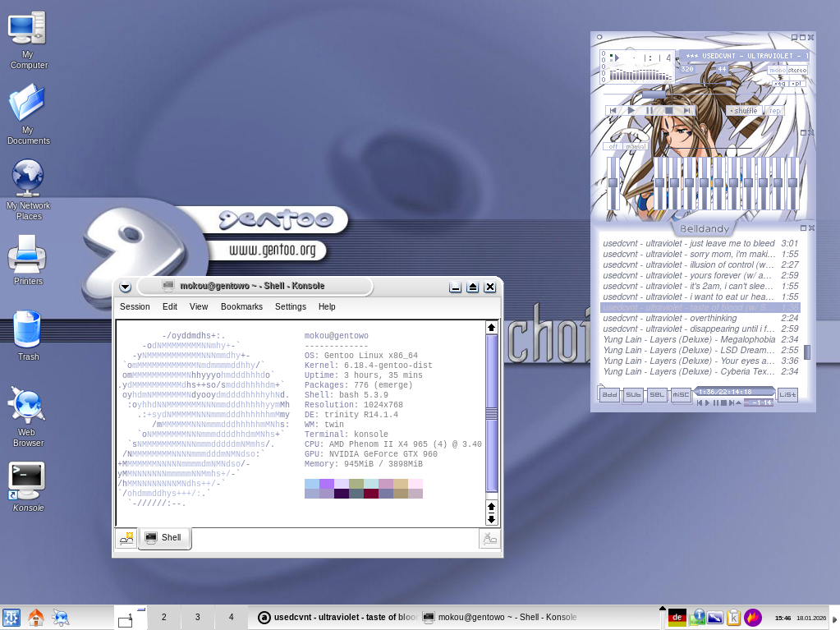This screenshot has height=630, width=840.
Task: Open the misc menu in the playlist window
Action: point(680,394)
